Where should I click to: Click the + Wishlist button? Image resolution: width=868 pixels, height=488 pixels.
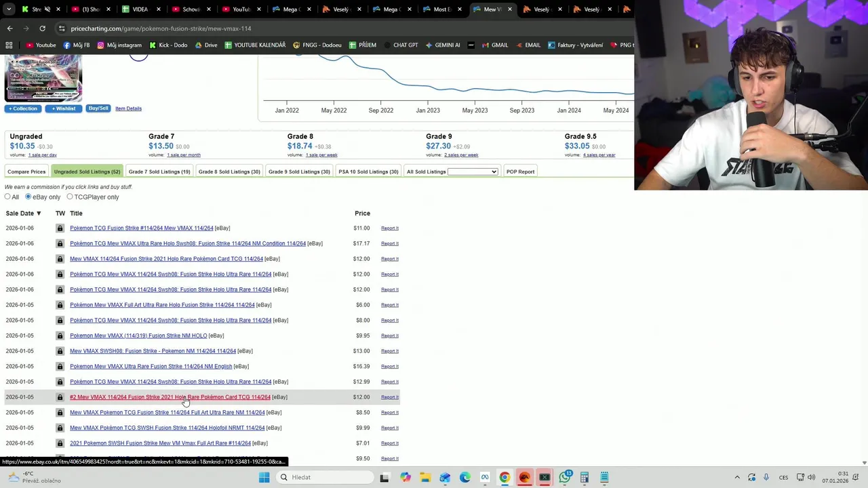coord(64,108)
